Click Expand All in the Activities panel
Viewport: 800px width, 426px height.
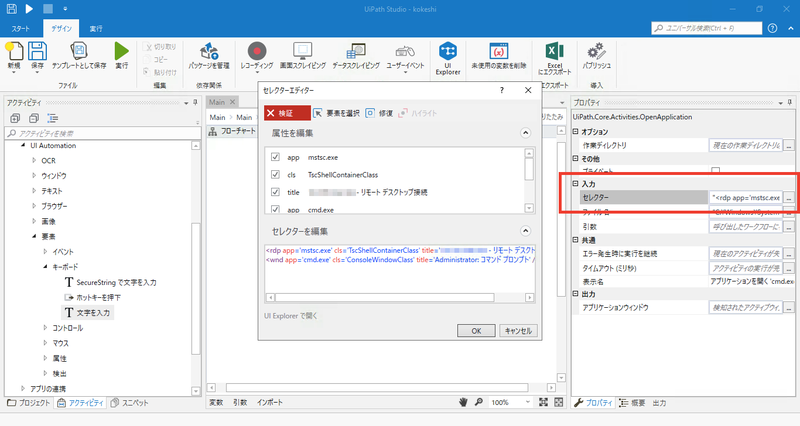[x=15, y=118]
